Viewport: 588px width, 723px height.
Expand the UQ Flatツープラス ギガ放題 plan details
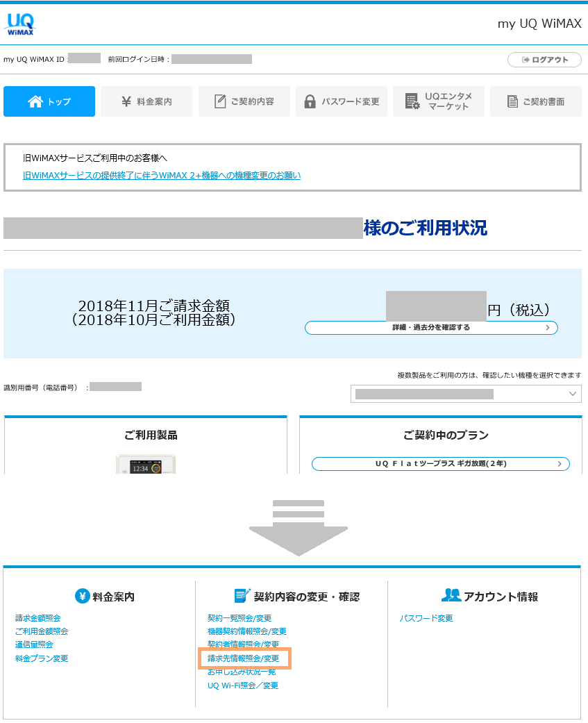tap(439, 464)
